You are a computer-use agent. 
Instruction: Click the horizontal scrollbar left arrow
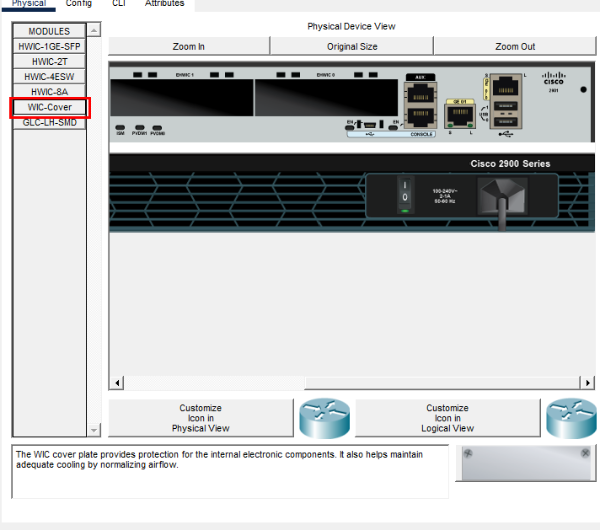pyautogui.click(x=117, y=382)
